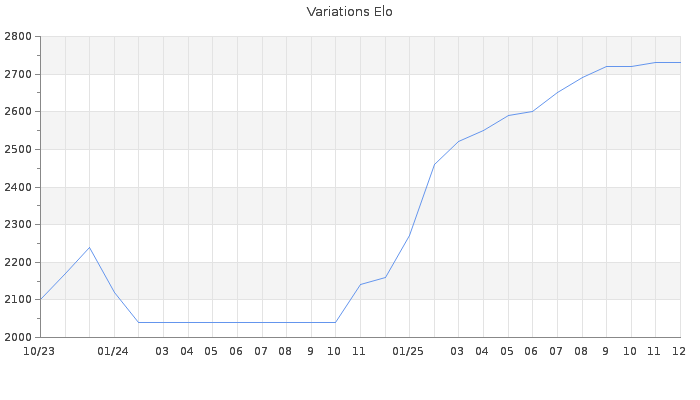
Task: Click the line's last point at month 12
Action: 680,63
